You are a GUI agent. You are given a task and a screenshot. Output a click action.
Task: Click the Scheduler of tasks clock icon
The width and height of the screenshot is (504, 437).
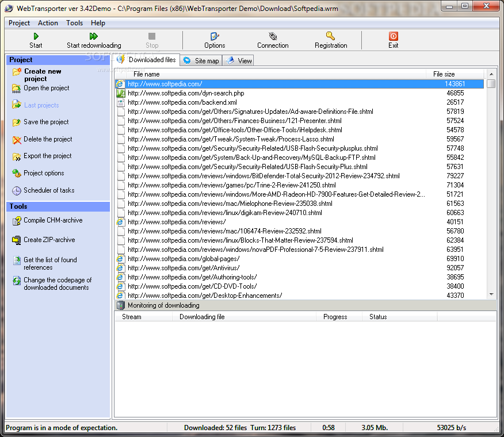(x=17, y=190)
